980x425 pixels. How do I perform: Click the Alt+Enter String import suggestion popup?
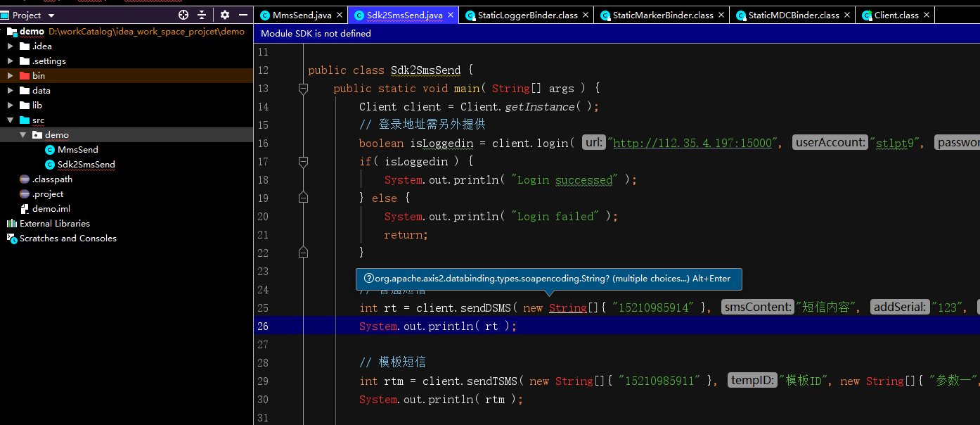[548, 279]
